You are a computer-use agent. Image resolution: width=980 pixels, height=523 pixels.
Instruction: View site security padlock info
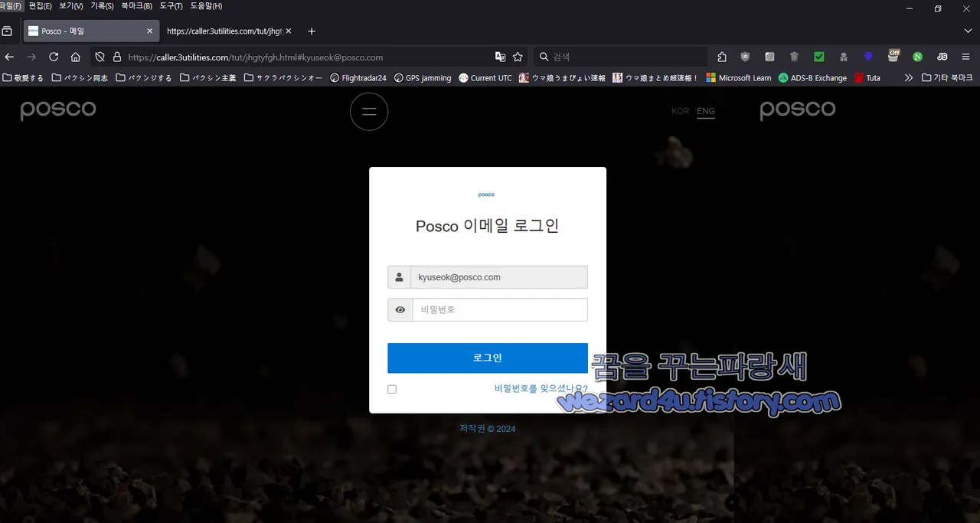pyautogui.click(x=117, y=57)
